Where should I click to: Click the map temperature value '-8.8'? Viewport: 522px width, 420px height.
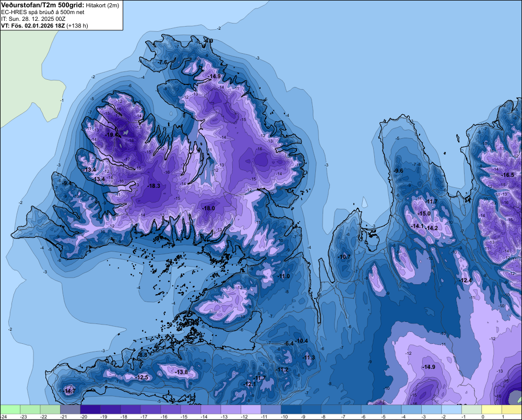point(143,355)
